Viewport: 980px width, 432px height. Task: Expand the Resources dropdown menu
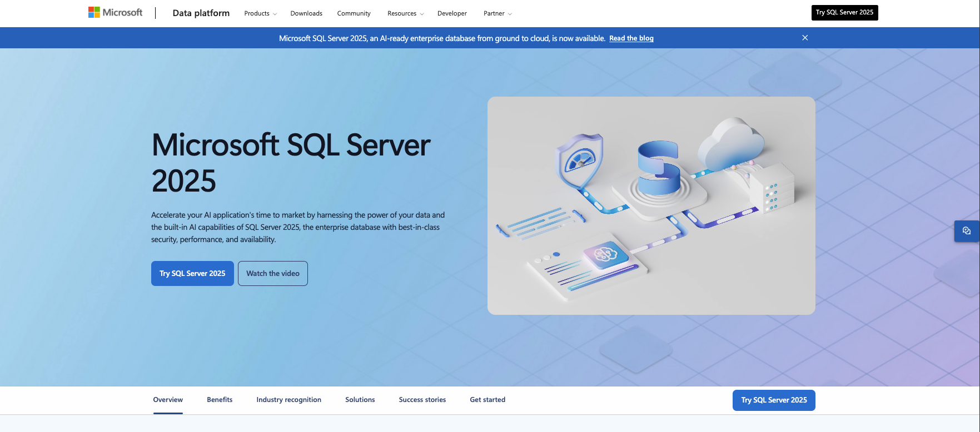(x=405, y=13)
